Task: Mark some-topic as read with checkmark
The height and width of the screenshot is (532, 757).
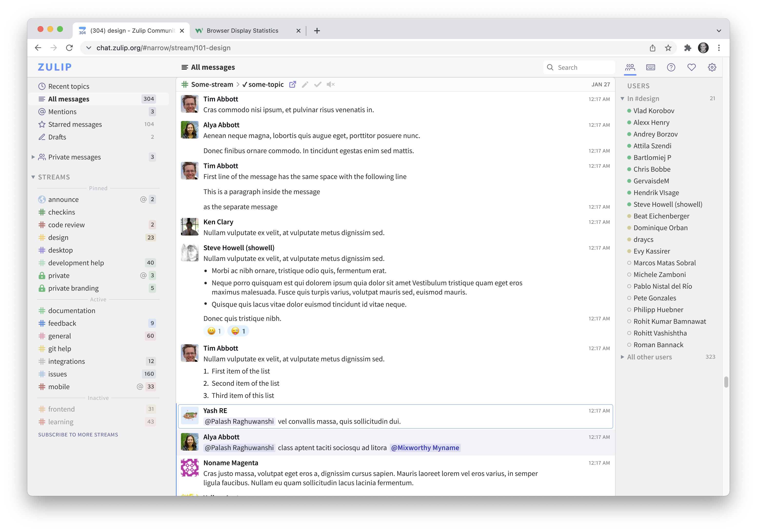Action: pos(318,84)
